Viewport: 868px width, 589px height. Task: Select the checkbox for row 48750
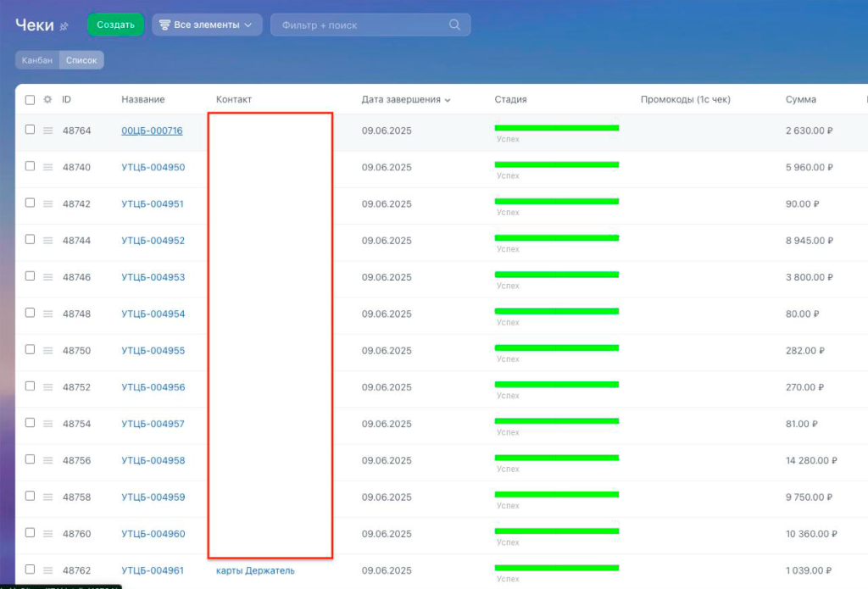pos(30,350)
